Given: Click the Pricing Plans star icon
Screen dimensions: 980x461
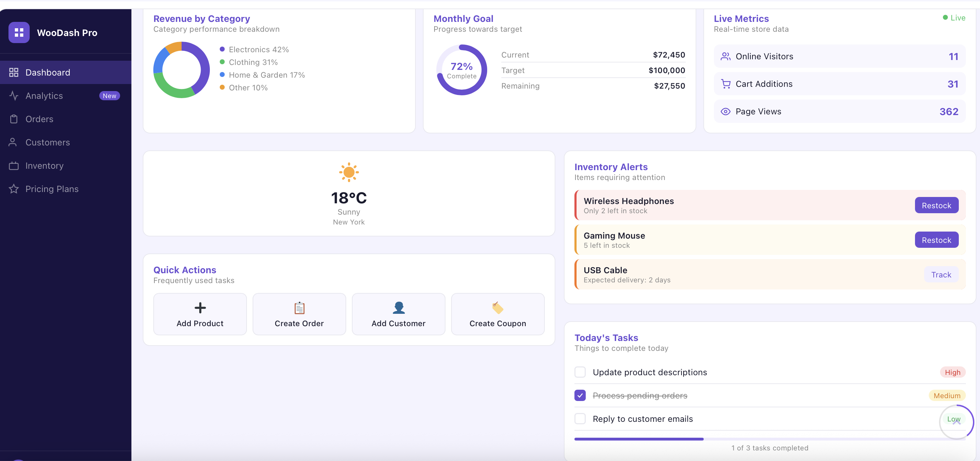Looking at the screenshot, I should pyautogui.click(x=14, y=189).
